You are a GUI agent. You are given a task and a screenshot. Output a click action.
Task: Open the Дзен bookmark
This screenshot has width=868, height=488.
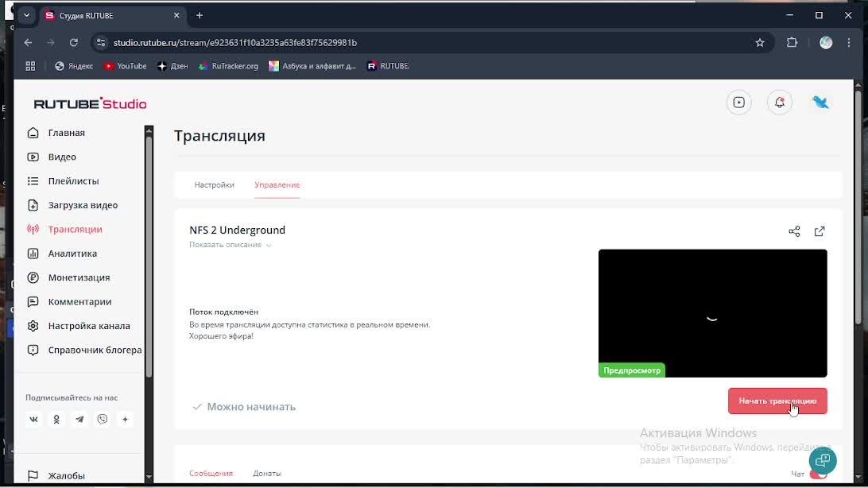pos(172,66)
